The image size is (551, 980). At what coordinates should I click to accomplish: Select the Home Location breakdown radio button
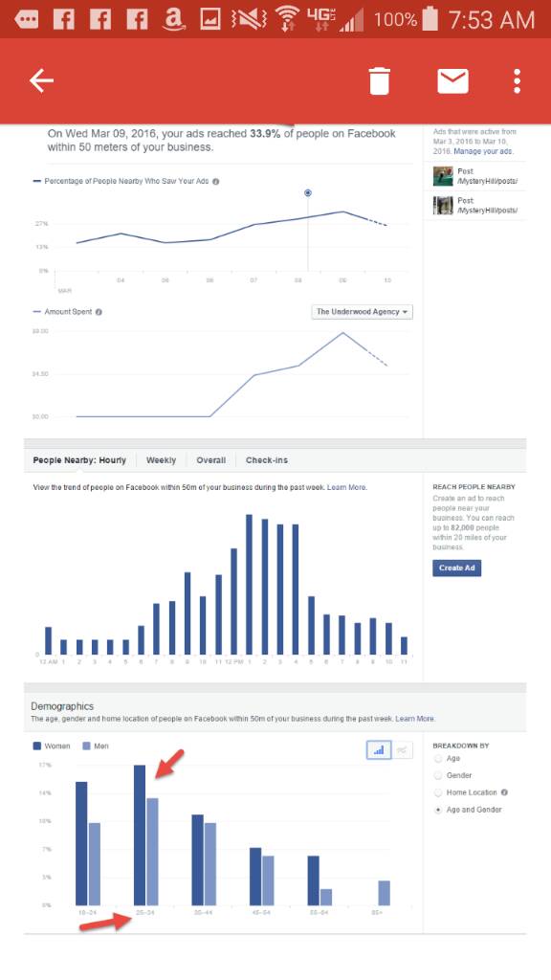tap(438, 792)
